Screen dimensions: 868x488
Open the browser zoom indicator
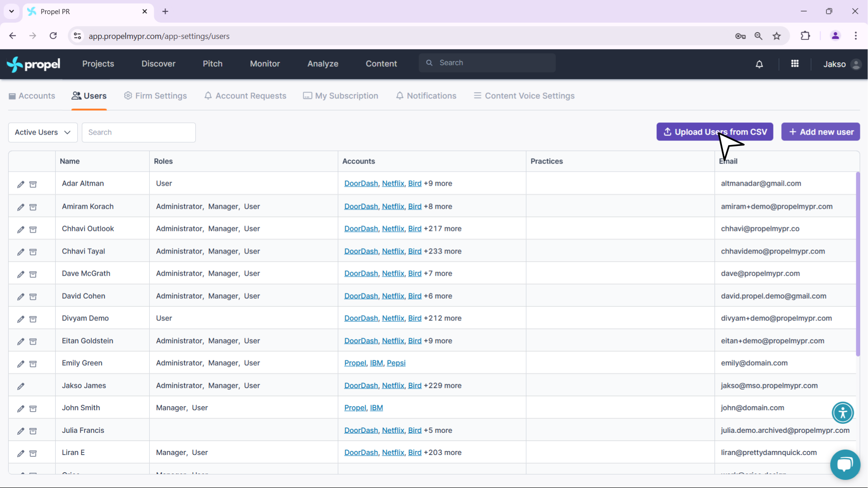point(759,36)
